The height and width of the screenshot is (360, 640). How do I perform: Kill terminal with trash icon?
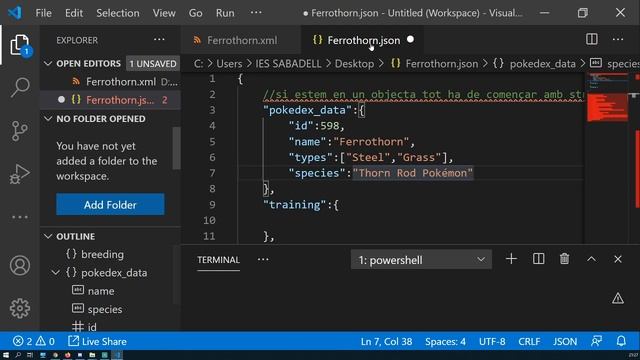(564, 259)
